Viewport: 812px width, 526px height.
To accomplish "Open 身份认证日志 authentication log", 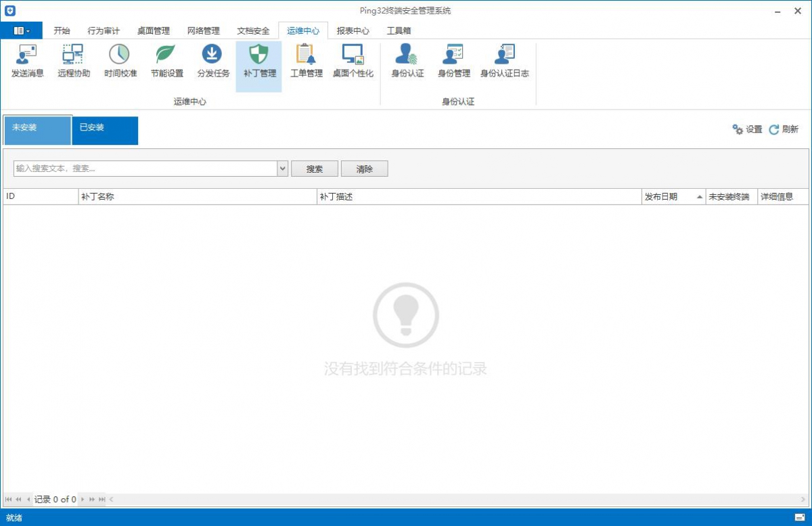I will click(505, 61).
